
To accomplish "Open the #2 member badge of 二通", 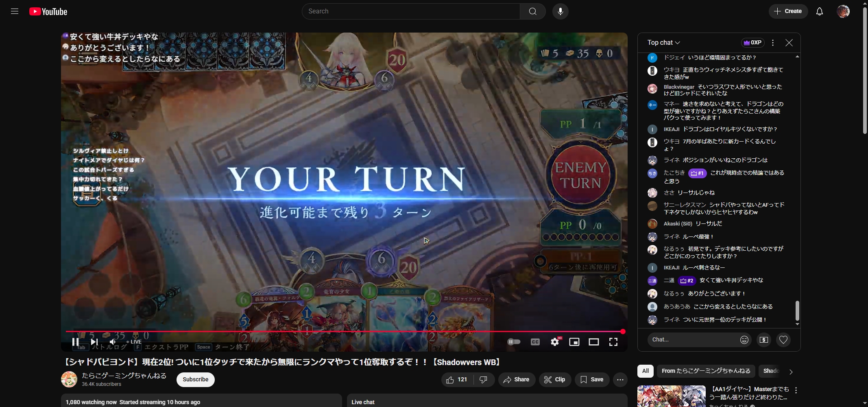I will click(687, 281).
